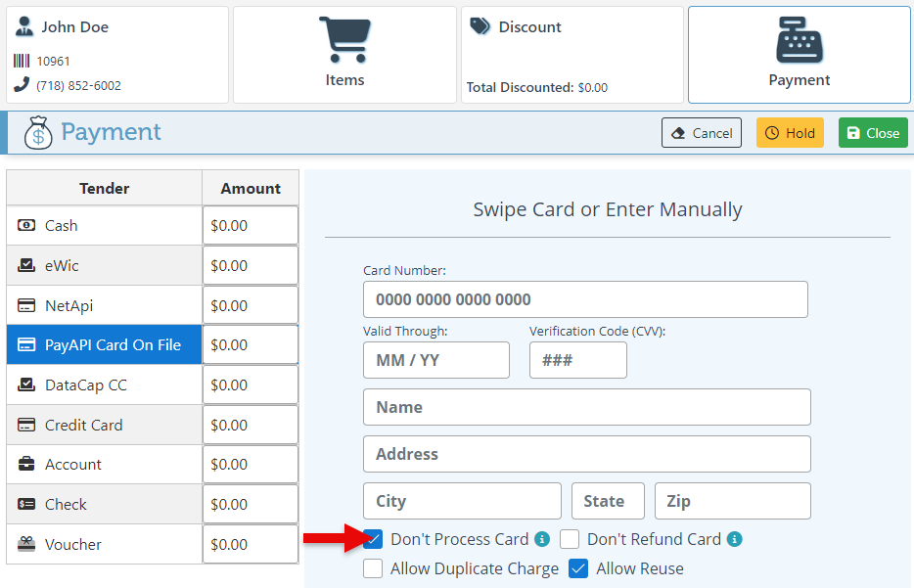Click info icon beside Don't Process Card
914x588 pixels.
[x=541, y=539]
